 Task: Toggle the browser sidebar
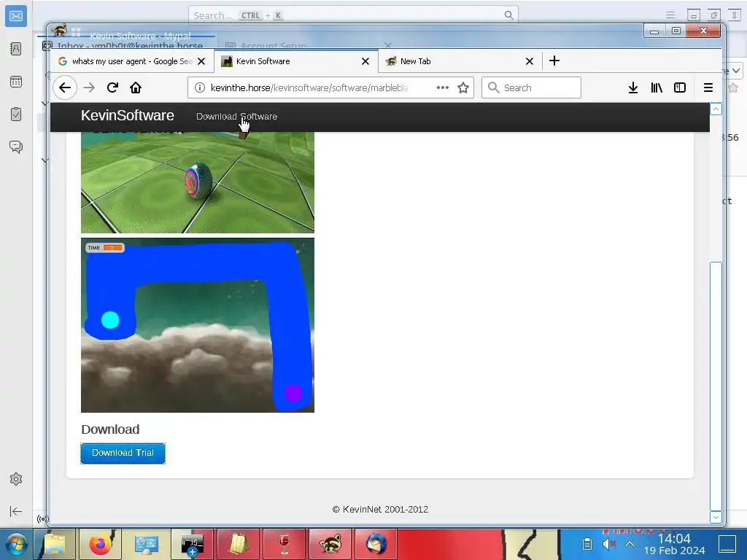(x=680, y=87)
